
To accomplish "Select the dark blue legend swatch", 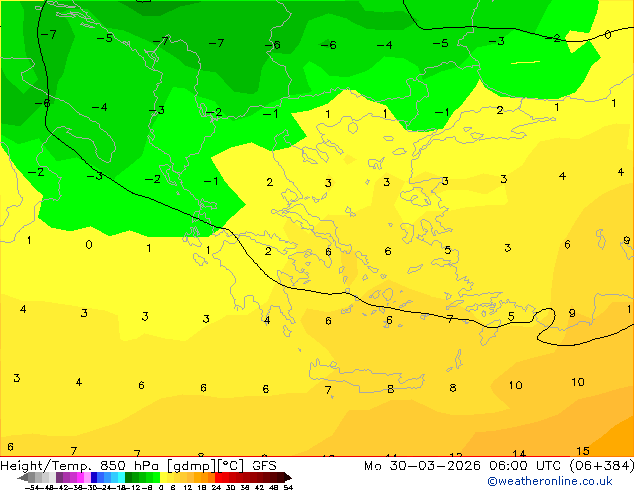I will coord(94,477).
